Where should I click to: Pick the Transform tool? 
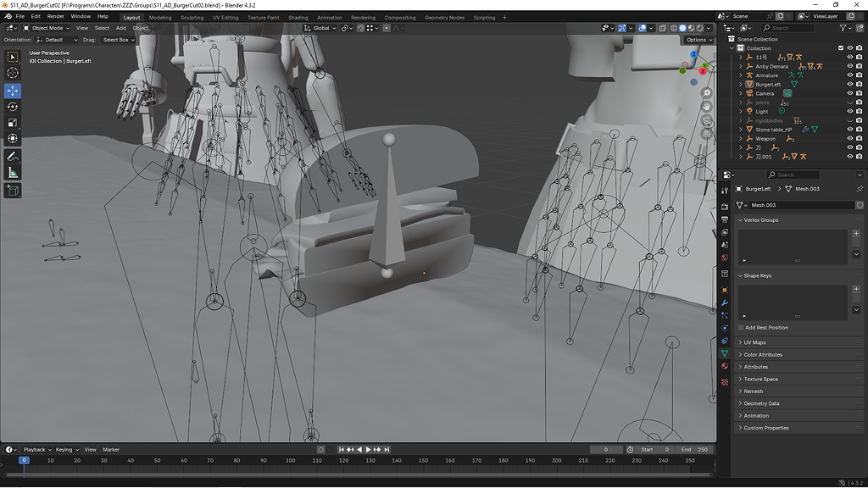click(13, 138)
